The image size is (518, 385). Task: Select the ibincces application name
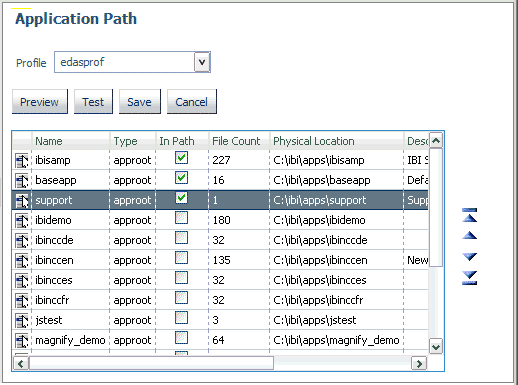(54, 280)
